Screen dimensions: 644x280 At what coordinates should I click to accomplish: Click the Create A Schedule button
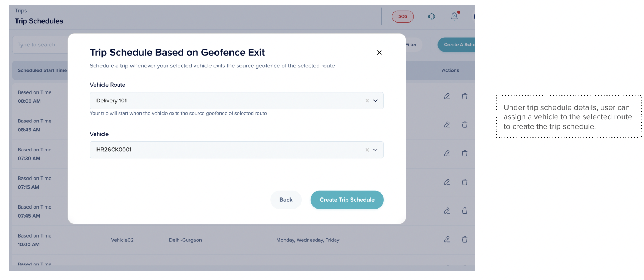point(457,45)
